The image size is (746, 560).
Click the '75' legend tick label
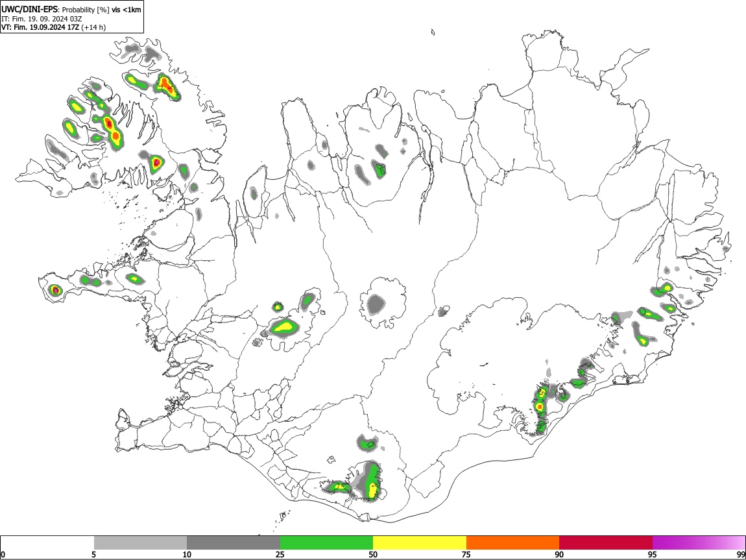[x=466, y=554]
